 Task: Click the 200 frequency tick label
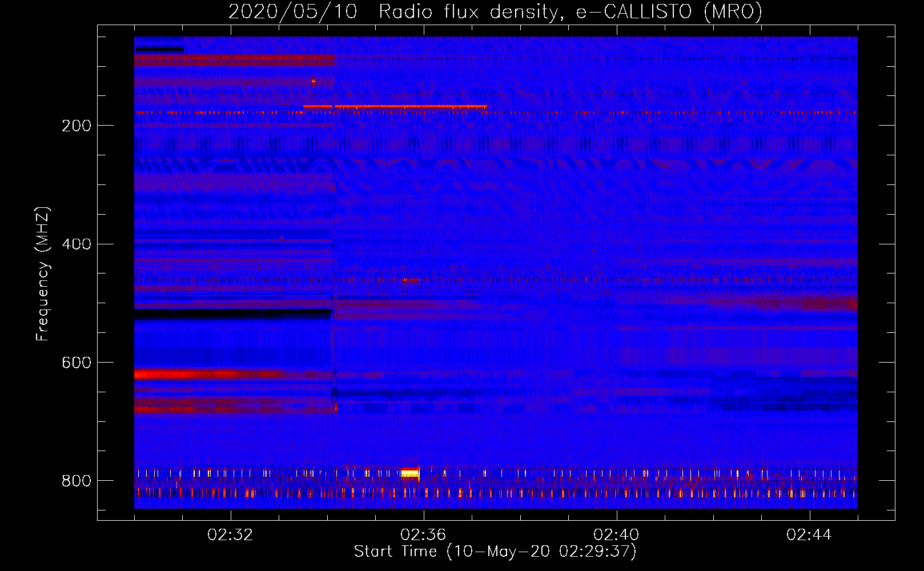(x=77, y=126)
